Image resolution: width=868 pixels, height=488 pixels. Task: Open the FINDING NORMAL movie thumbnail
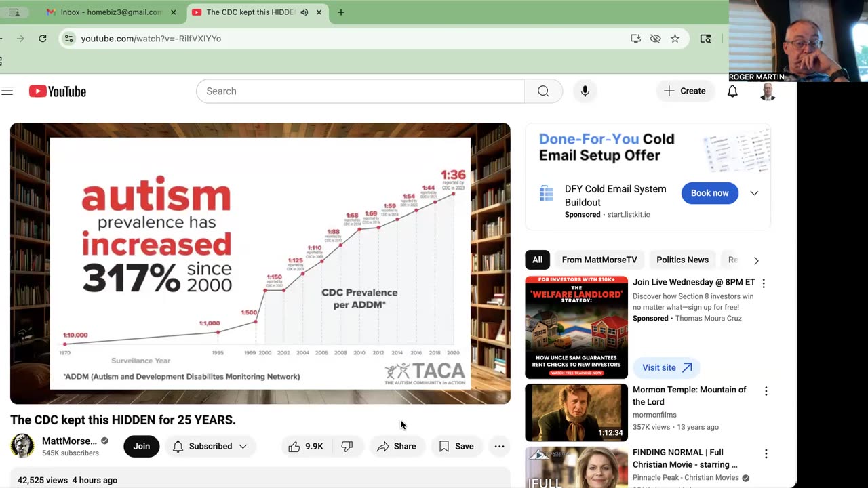576,467
